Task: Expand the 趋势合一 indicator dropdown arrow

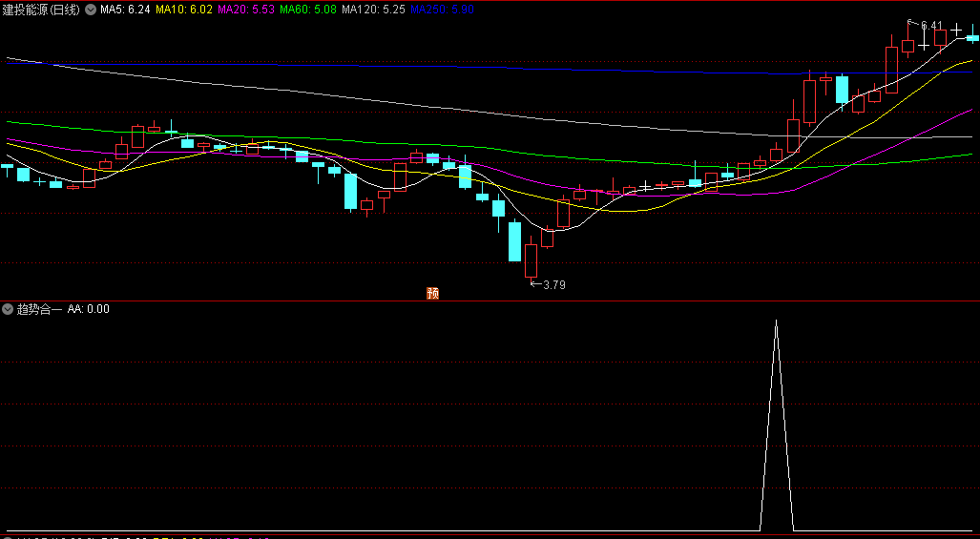Action: (8, 308)
